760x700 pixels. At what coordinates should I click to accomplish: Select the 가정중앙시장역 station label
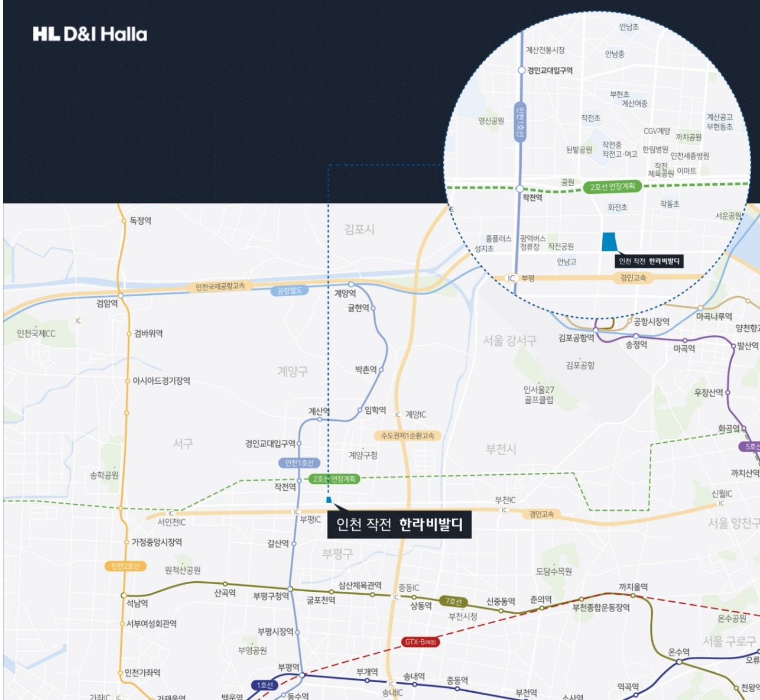coord(157,542)
